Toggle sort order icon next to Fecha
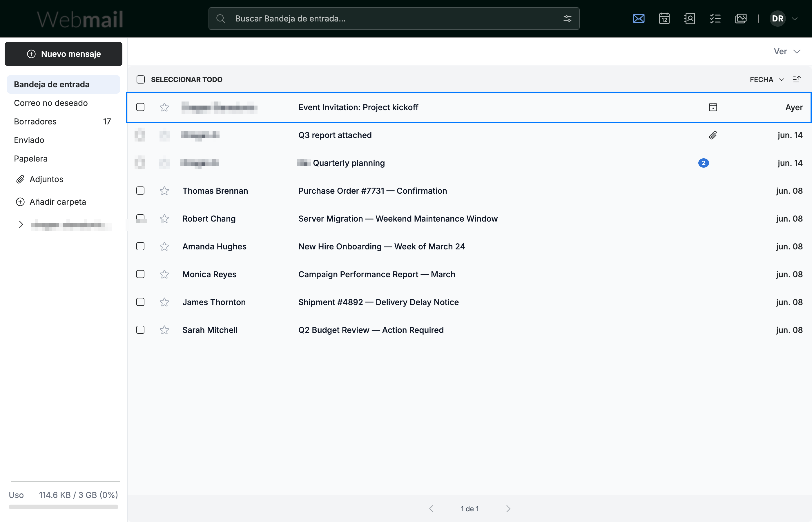The width and height of the screenshot is (812, 522). [x=797, y=79]
